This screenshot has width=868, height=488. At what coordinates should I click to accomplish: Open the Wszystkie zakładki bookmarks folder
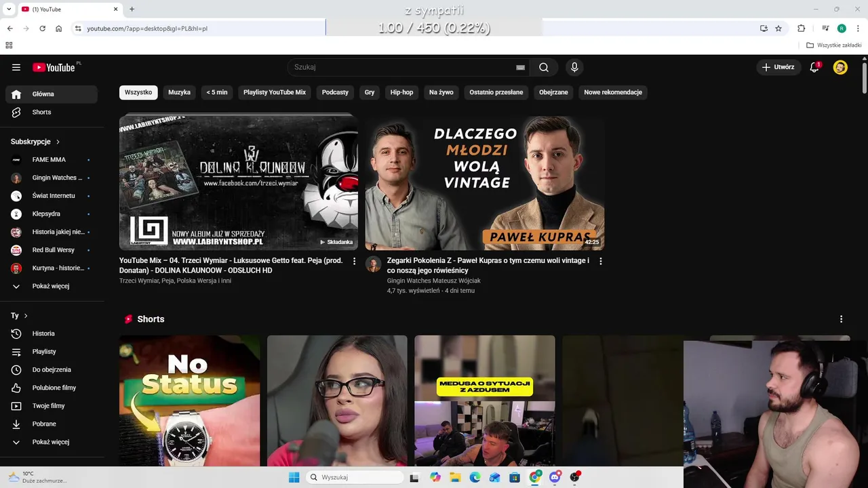834,45
